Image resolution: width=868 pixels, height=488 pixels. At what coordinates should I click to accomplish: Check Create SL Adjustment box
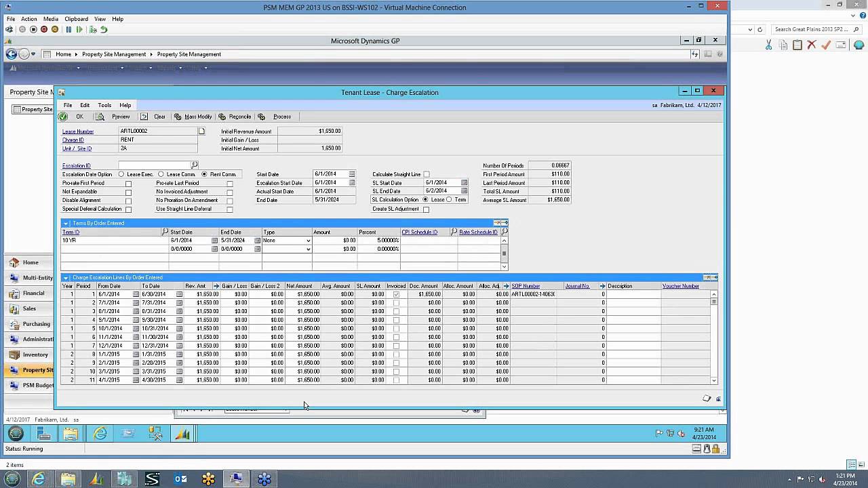[427, 209]
